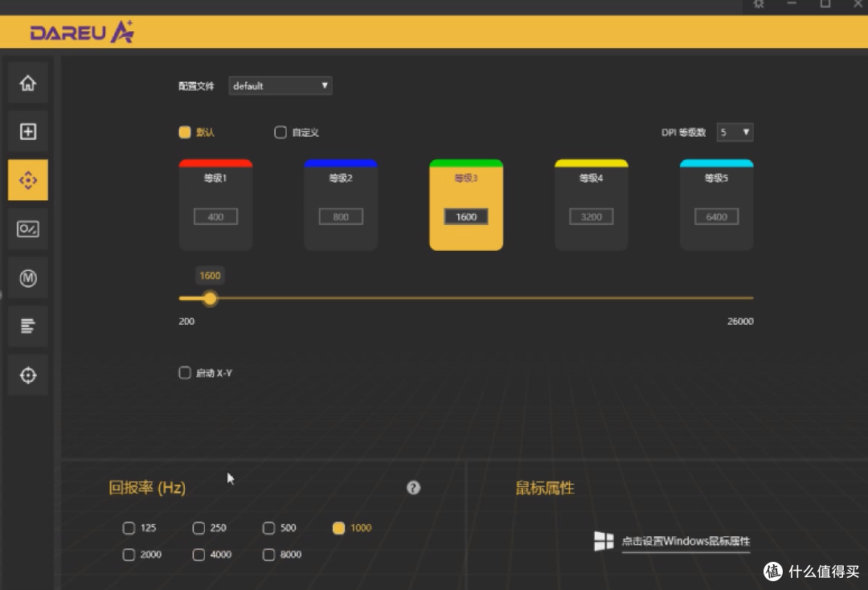Image resolution: width=868 pixels, height=590 pixels.
Task: Open the macro (M) sidebar icon
Action: 27,278
